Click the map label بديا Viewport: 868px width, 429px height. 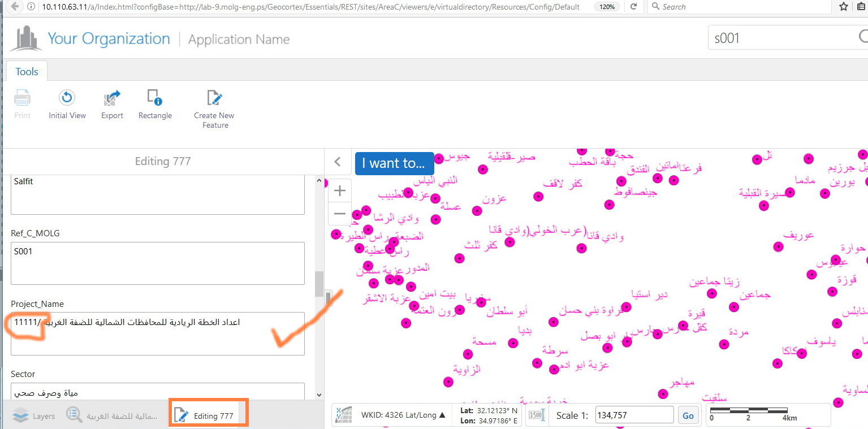point(525,330)
